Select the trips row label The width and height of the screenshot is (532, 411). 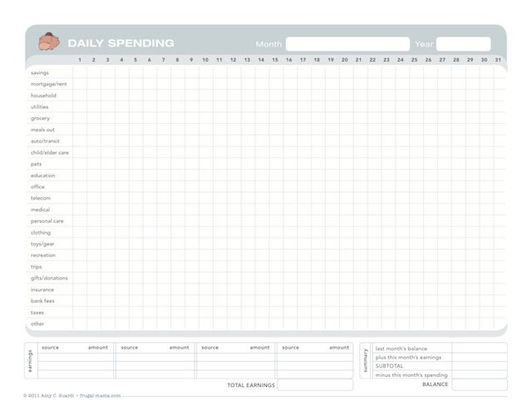(x=36, y=266)
